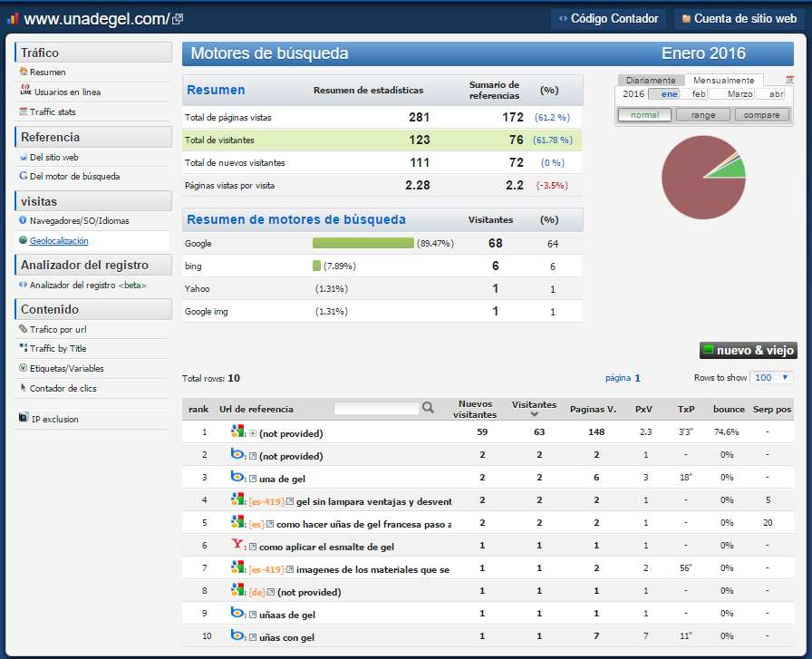Screen dimensions: 812x659
Task: Switch to the Diariamente tab
Action: [x=651, y=81]
